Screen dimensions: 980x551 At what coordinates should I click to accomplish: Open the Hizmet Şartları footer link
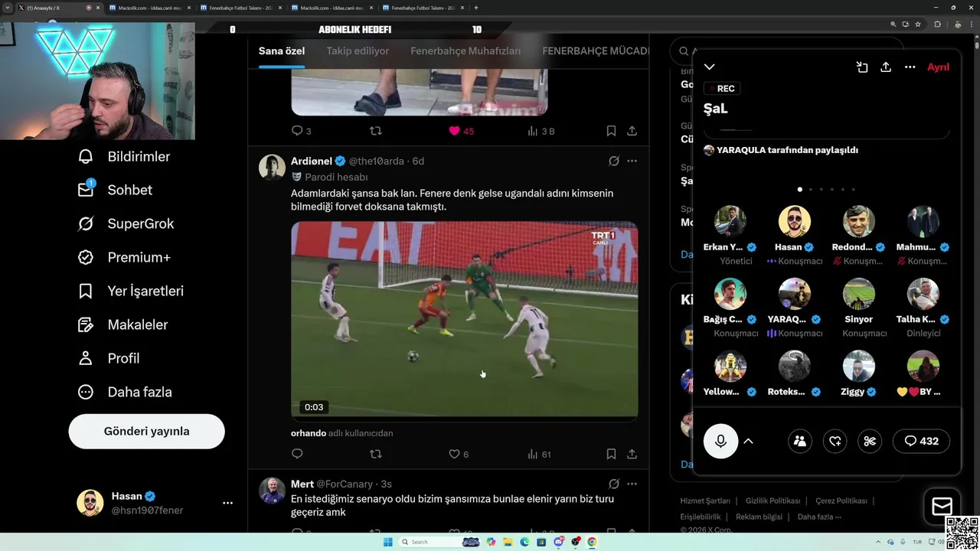705,501
